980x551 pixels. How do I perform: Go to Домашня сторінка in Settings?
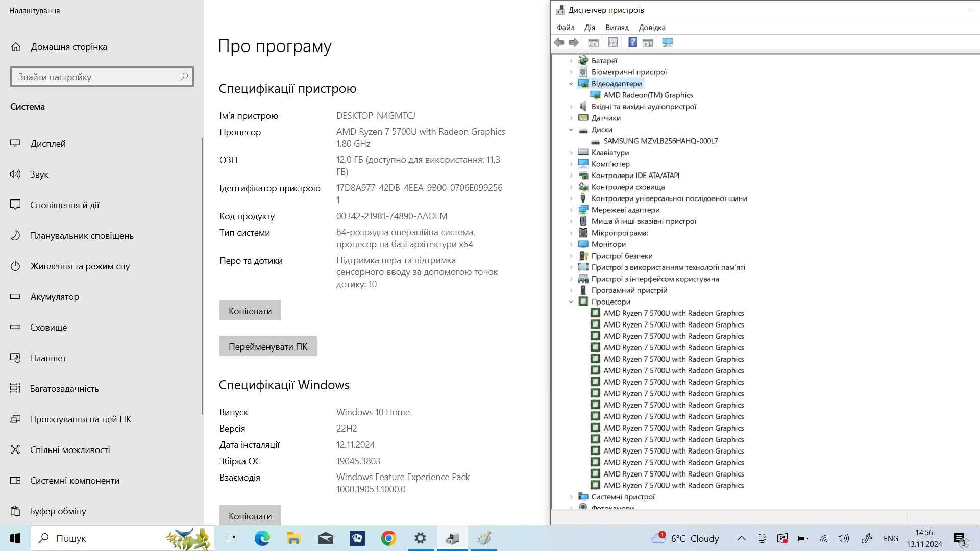[102, 47]
